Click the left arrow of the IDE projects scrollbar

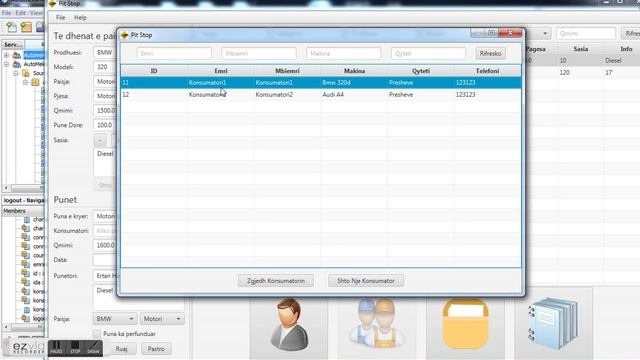point(6,187)
